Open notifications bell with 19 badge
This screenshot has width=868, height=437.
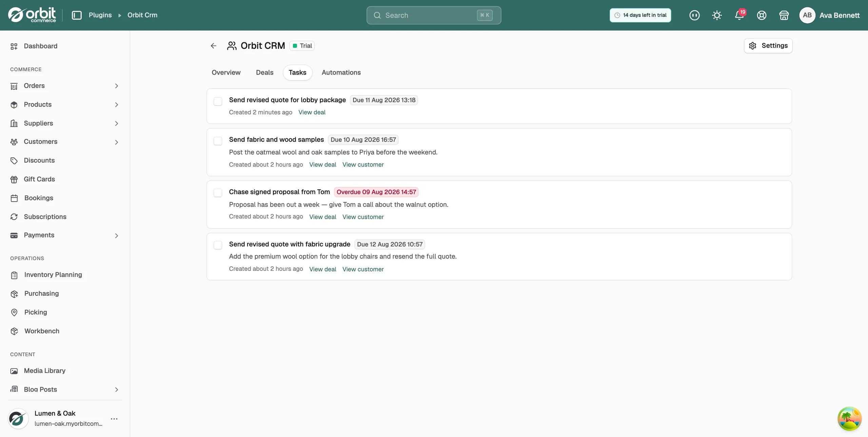pyautogui.click(x=739, y=15)
